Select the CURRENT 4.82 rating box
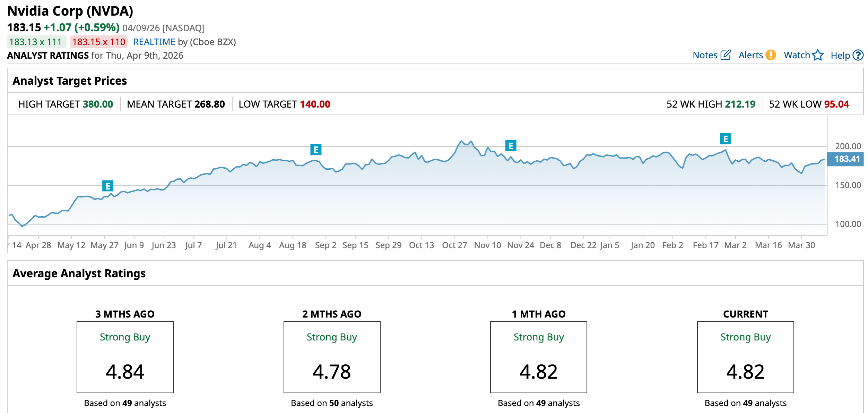Screen dimensions: 868x413 [745, 357]
